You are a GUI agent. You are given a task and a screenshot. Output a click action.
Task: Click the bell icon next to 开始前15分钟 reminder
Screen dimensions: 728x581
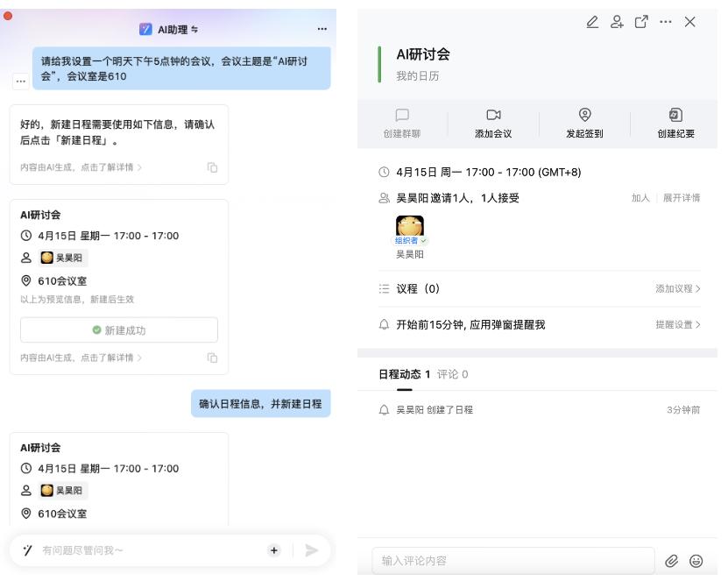(x=384, y=324)
